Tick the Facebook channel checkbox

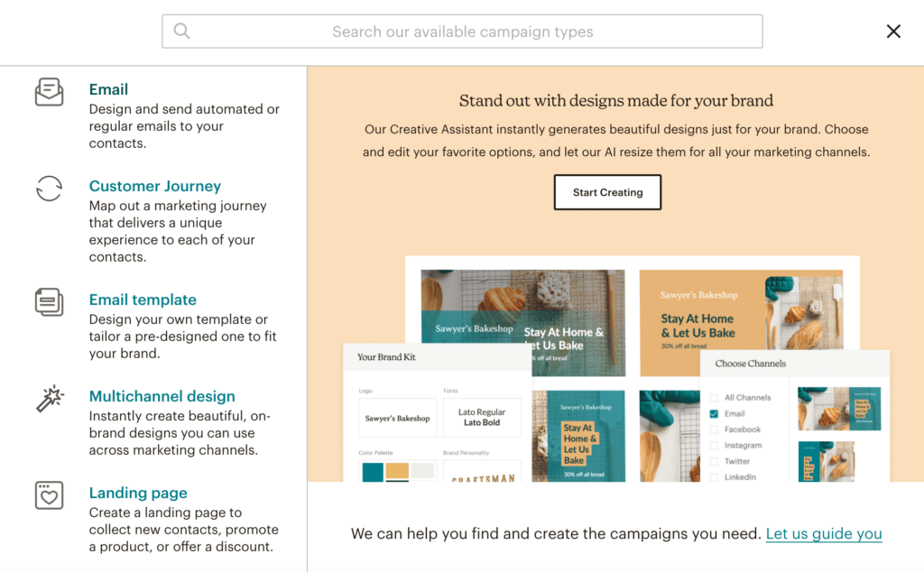coord(714,429)
